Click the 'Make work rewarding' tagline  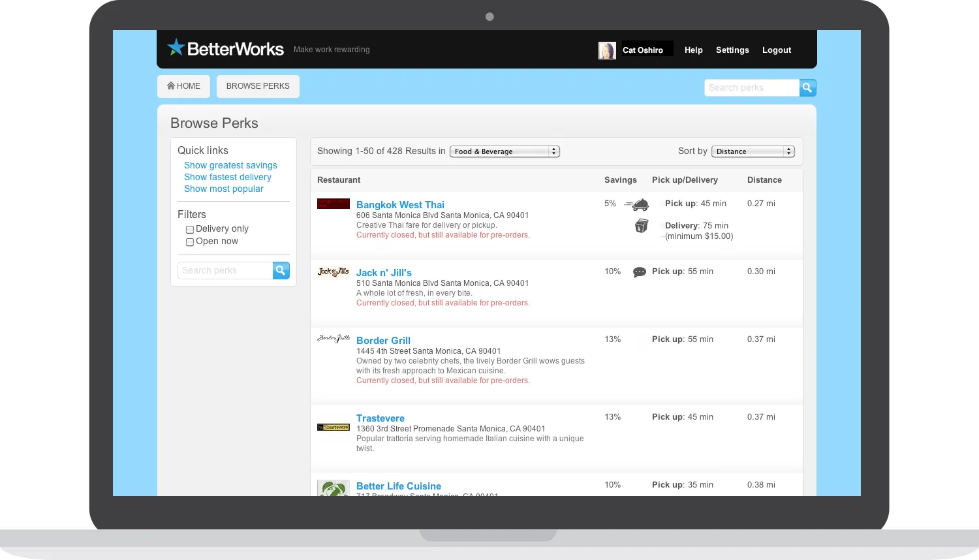pos(332,50)
